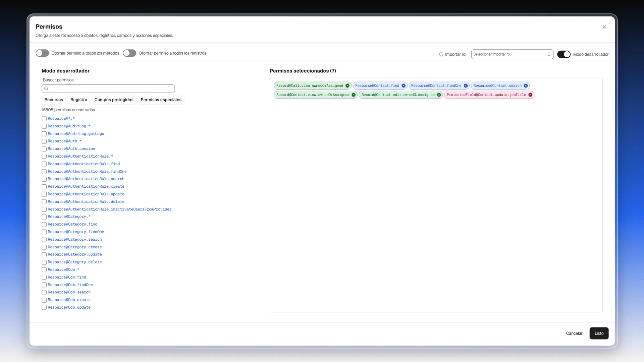Check the Resource@*.* checkbox
Screen dimensions: 644x362
pos(44,119)
